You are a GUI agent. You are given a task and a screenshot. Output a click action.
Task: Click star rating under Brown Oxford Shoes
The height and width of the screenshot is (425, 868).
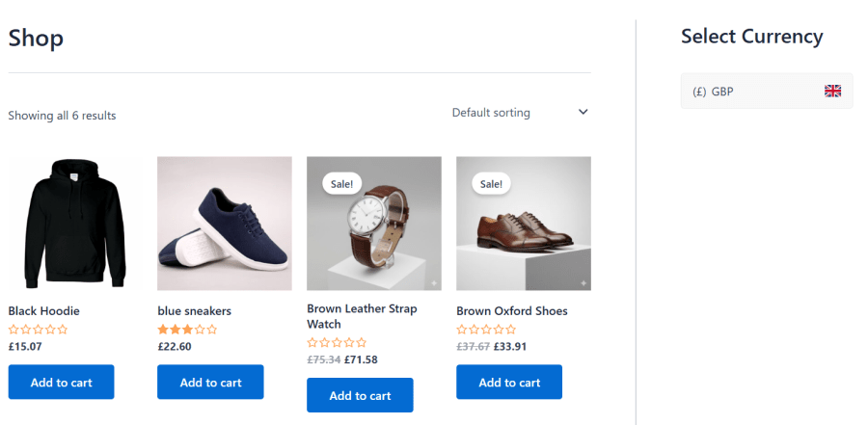(x=486, y=330)
